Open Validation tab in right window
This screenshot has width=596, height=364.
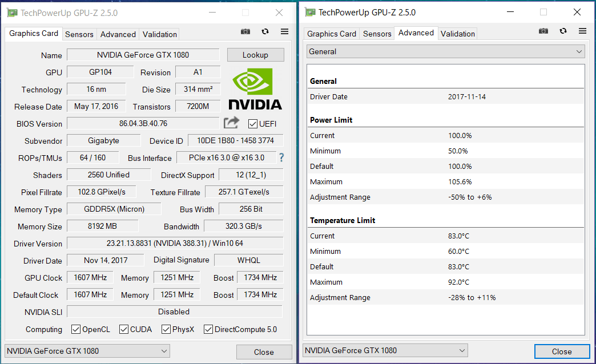[458, 34]
